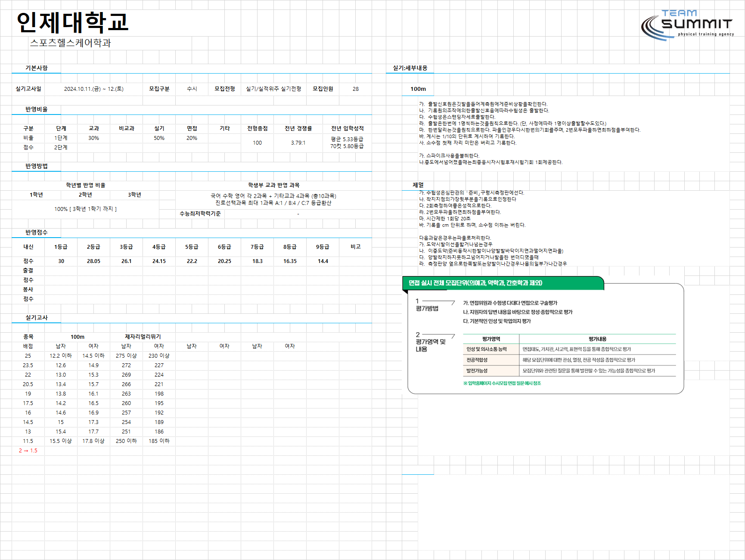Click the 17.8 이상 cell

point(94,441)
